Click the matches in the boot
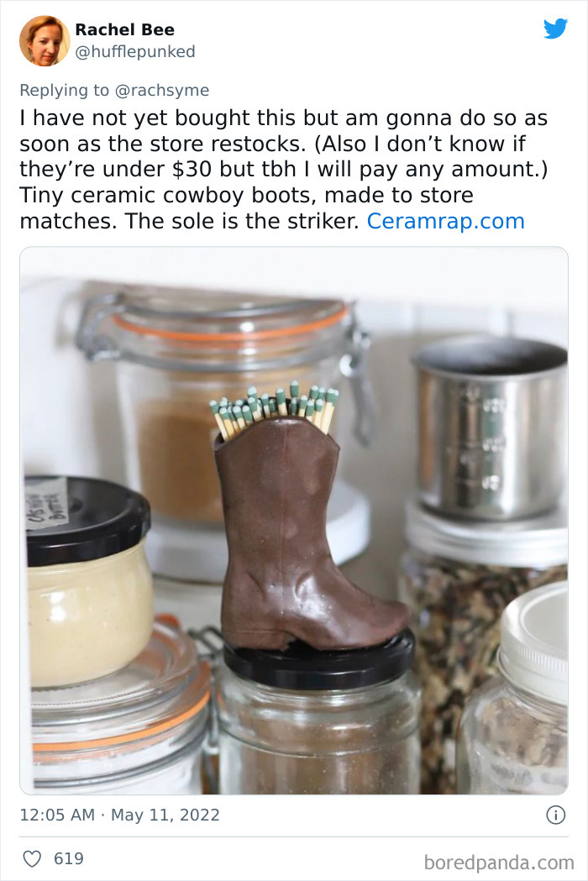 point(275,408)
